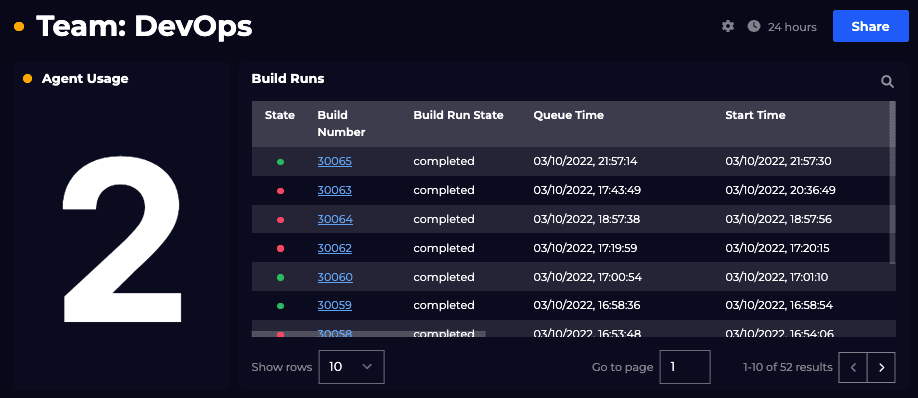
Task: Open build number 30059 link
Action: point(334,305)
